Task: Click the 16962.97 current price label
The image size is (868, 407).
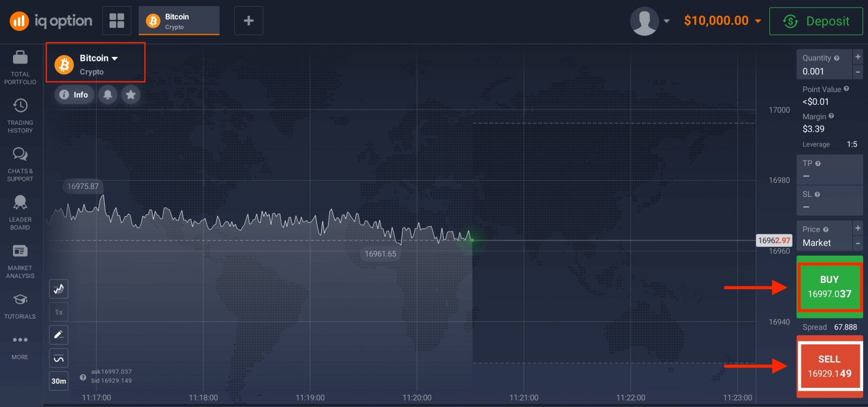Action: (774, 240)
